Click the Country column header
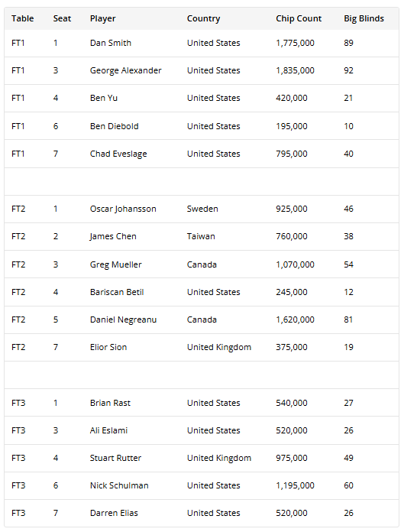 point(203,18)
